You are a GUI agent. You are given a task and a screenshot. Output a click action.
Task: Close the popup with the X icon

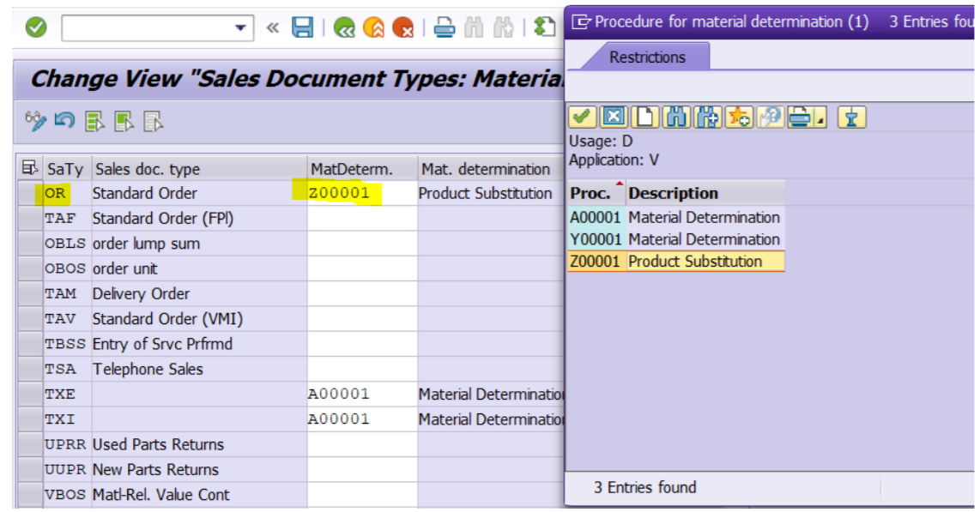click(613, 117)
